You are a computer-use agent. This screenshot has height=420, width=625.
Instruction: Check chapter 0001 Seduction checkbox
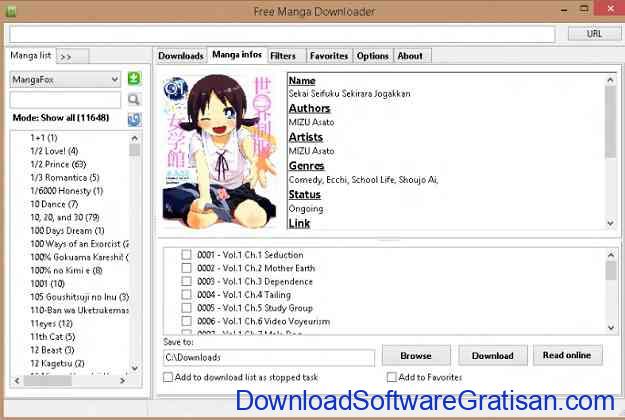point(186,255)
